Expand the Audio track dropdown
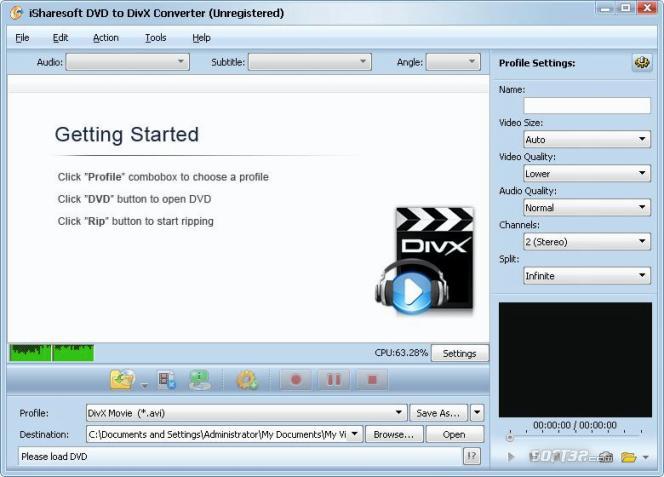664x477 pixels. click(128, 62)
